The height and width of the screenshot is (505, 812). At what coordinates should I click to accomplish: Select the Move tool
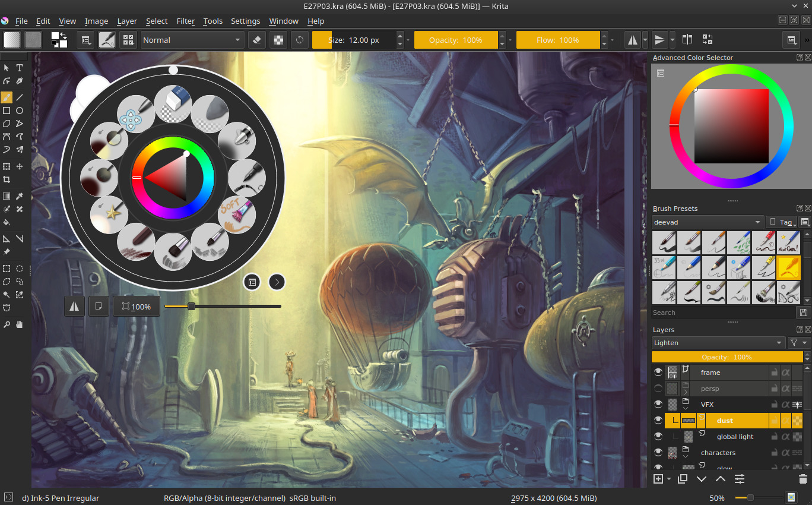click(20, 166)
